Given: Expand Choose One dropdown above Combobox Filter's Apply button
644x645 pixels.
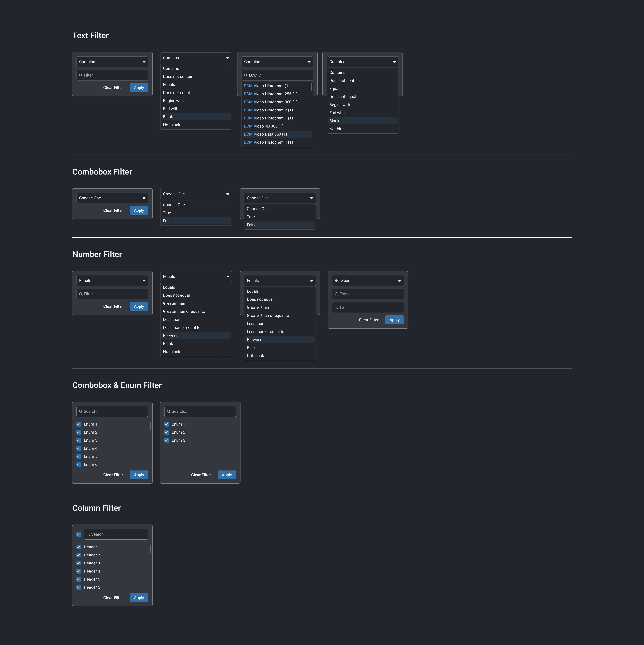Looking at the screenshot, I should [112, 198].
